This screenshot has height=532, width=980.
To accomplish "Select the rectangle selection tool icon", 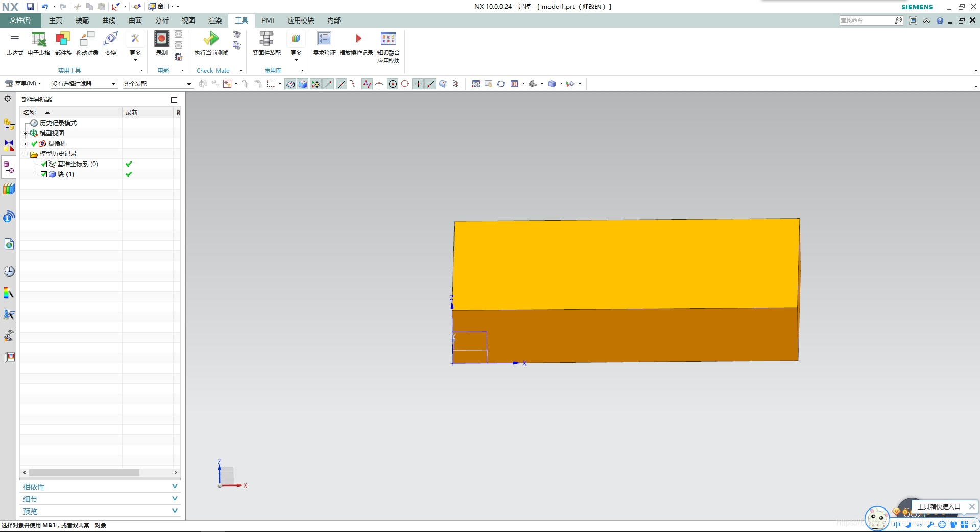I will point(271,84).
